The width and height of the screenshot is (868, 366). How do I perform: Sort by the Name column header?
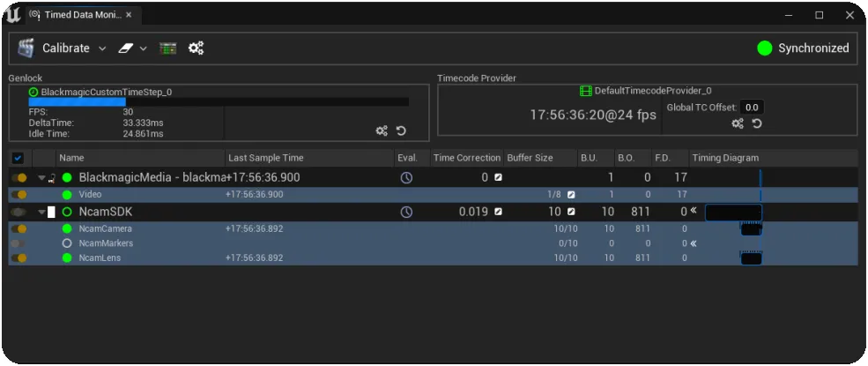[141, 158]
